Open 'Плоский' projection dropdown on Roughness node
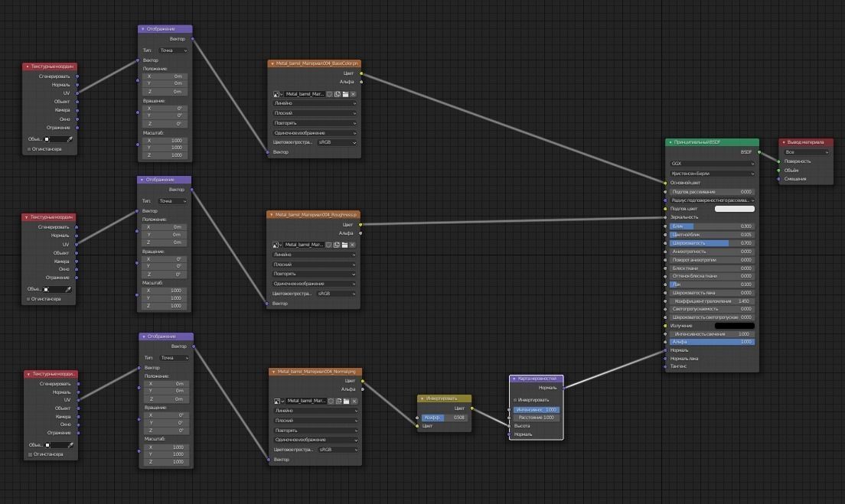 coord(314,265)
